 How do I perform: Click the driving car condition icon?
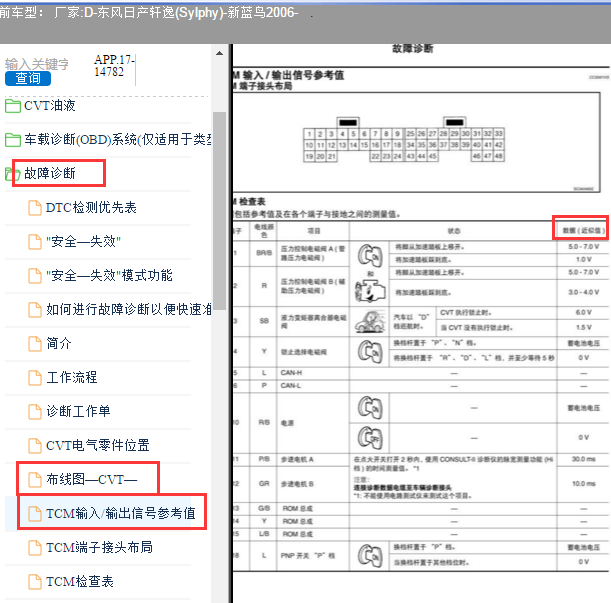tap(369, 322)
